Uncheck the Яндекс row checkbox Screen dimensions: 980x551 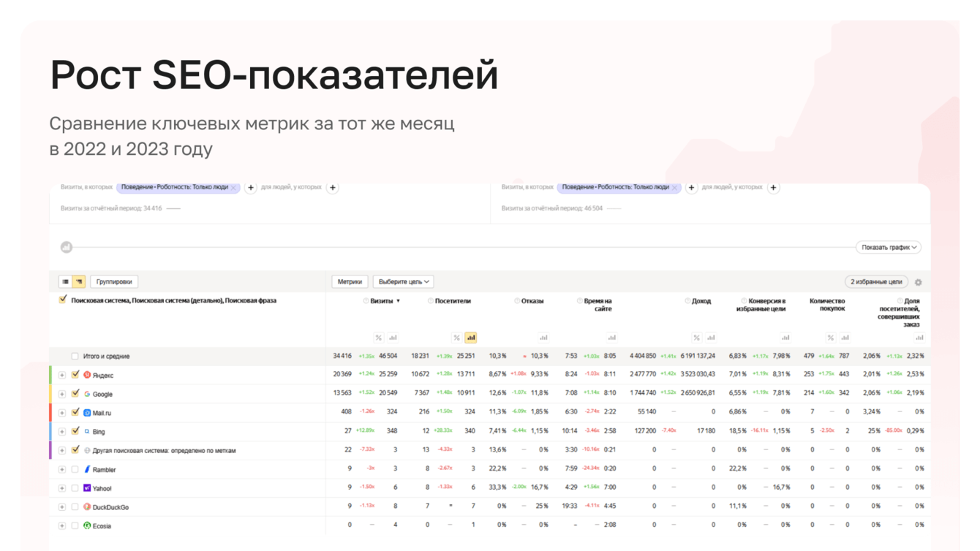pyautogui.click(x=75, y=374)
